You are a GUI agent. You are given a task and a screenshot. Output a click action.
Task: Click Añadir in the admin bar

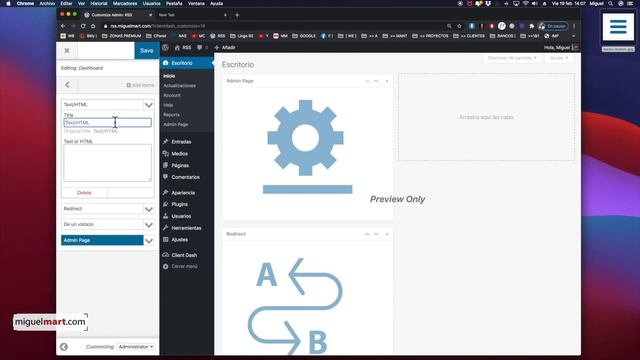[x=225, y=48]
